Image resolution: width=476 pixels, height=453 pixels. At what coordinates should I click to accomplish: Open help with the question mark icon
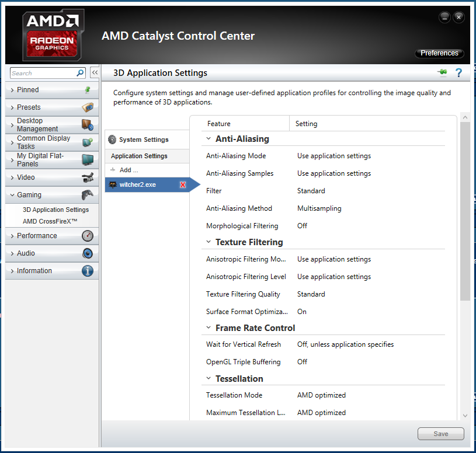[458, 72]
